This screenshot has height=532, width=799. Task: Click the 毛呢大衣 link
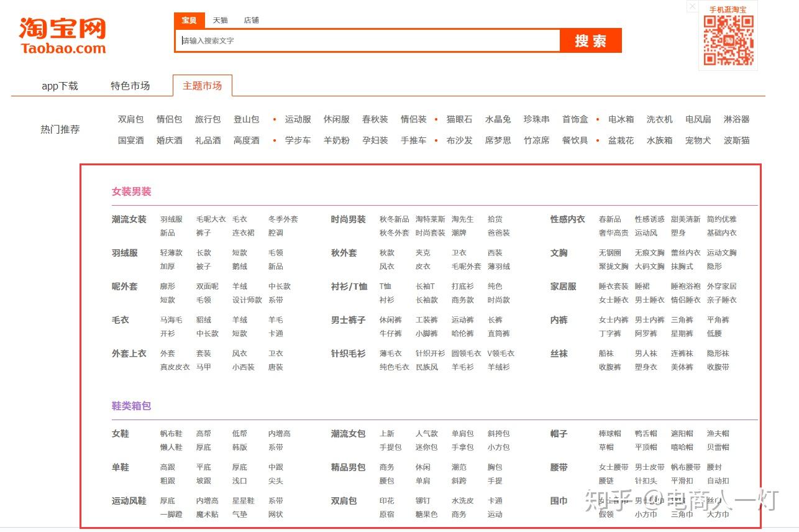tap(211, 219)
